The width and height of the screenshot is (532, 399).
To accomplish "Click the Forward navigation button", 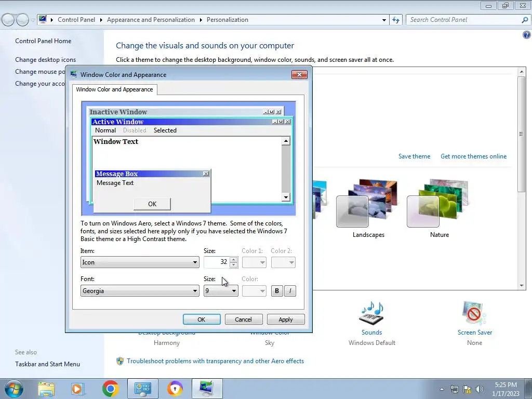I will click(x=22, y=20).
